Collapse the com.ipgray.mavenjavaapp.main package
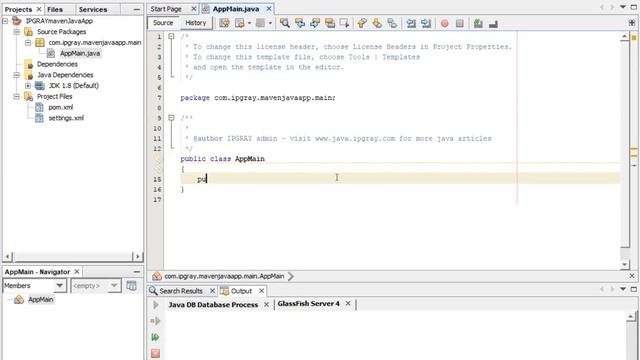 [28, 42]
